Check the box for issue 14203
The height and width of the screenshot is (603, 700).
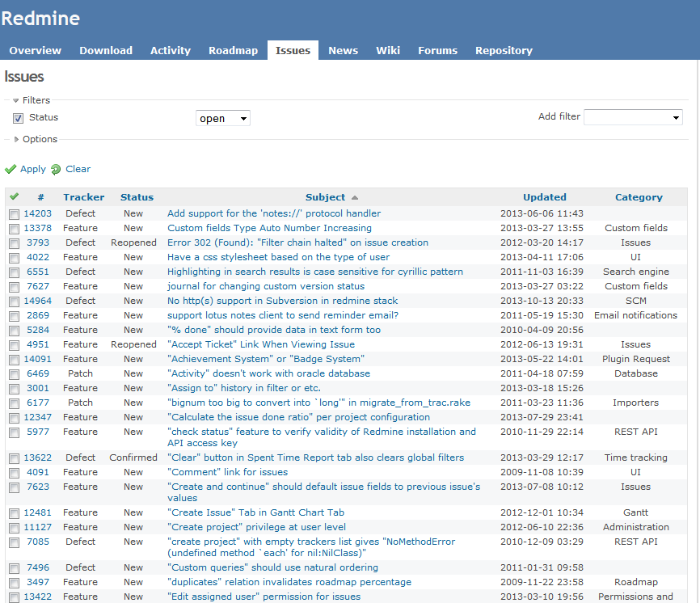[15, 214]
